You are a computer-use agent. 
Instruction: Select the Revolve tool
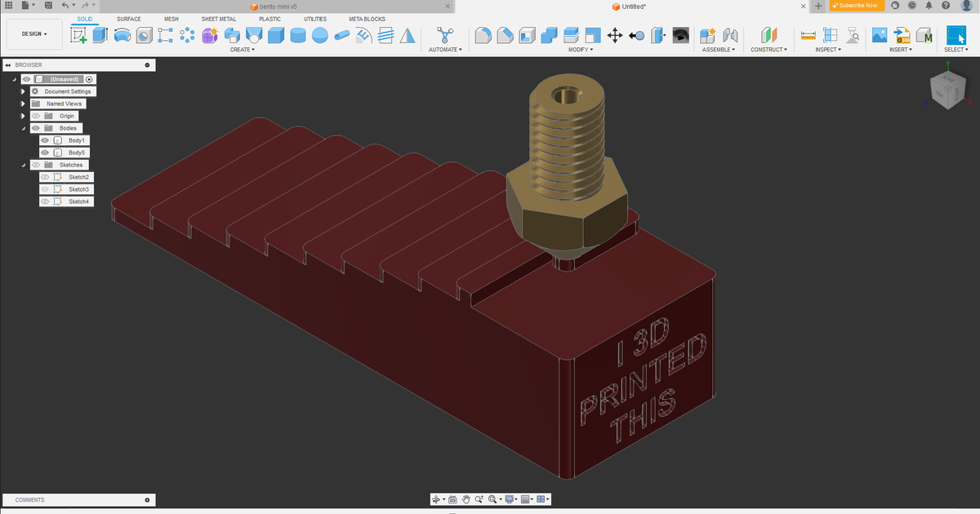coord(122,36)
